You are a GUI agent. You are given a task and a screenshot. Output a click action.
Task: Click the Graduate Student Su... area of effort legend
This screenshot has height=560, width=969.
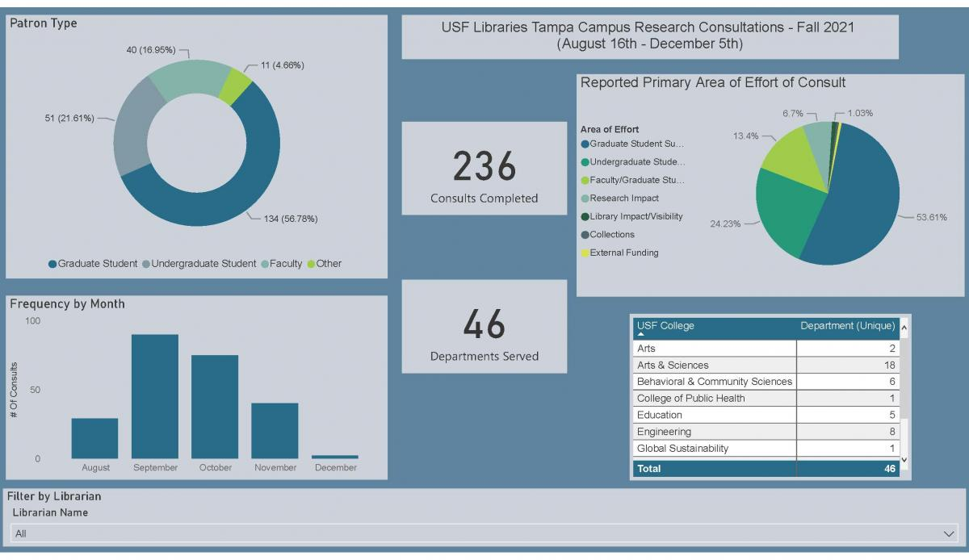[632, 144]
